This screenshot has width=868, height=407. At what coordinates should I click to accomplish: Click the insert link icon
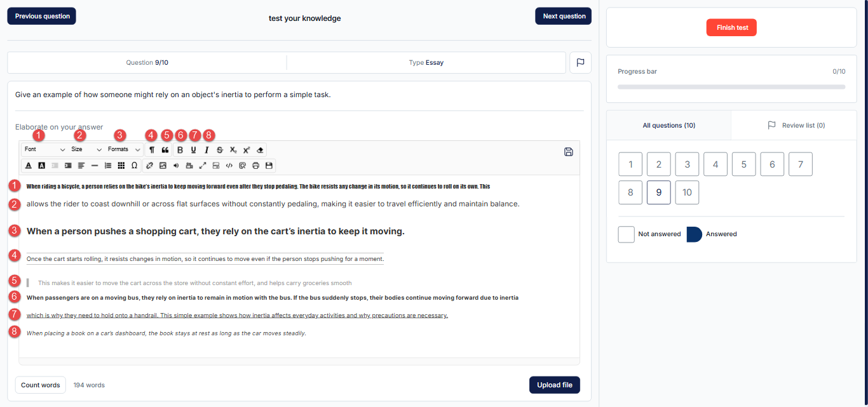point(150,166)
